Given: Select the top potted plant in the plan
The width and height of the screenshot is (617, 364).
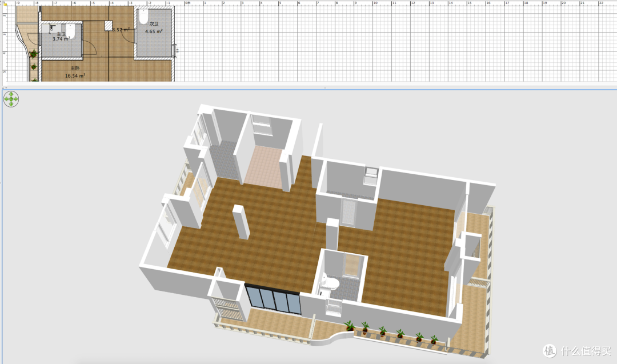Looking at the screenshot, I should point(34,54).
